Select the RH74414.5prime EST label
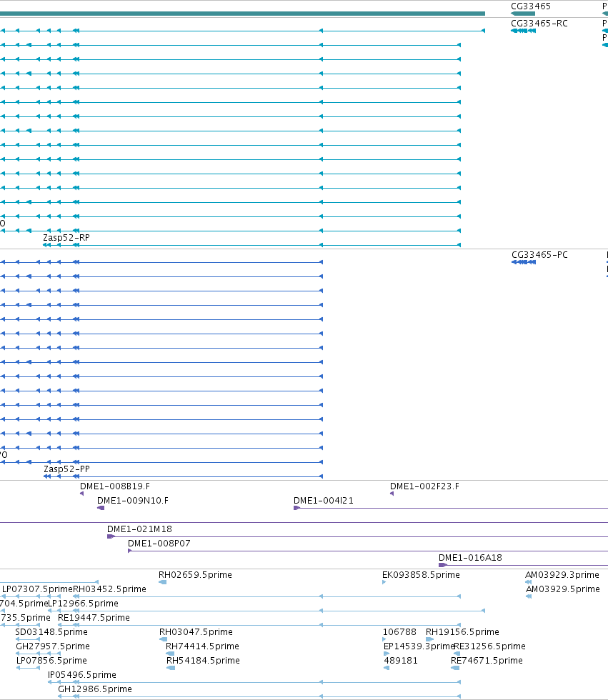 [203, 646]
